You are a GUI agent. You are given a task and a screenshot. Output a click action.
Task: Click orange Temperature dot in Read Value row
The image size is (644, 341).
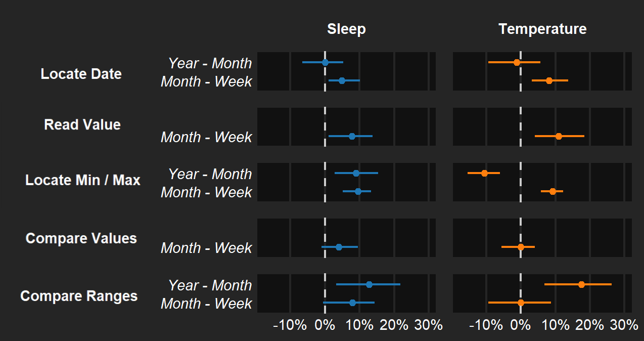point(559,136)
